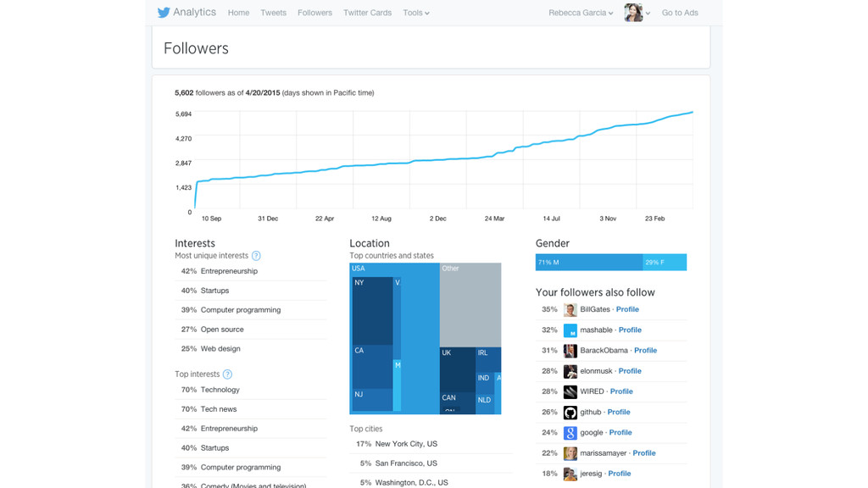Image resolution: width=868 pixels, height=488 pixels.
Task: Click elonmusk avatar thumbnail
Action: pos(570,371)
